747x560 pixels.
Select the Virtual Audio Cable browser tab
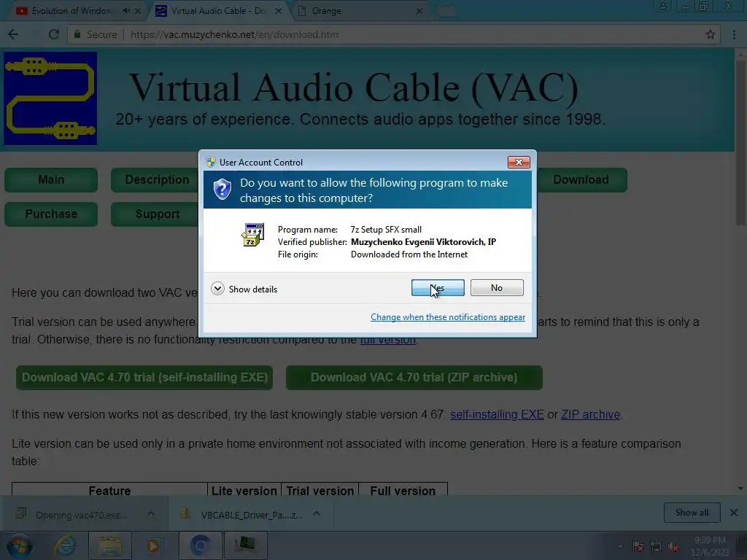[x=217, y=10]
